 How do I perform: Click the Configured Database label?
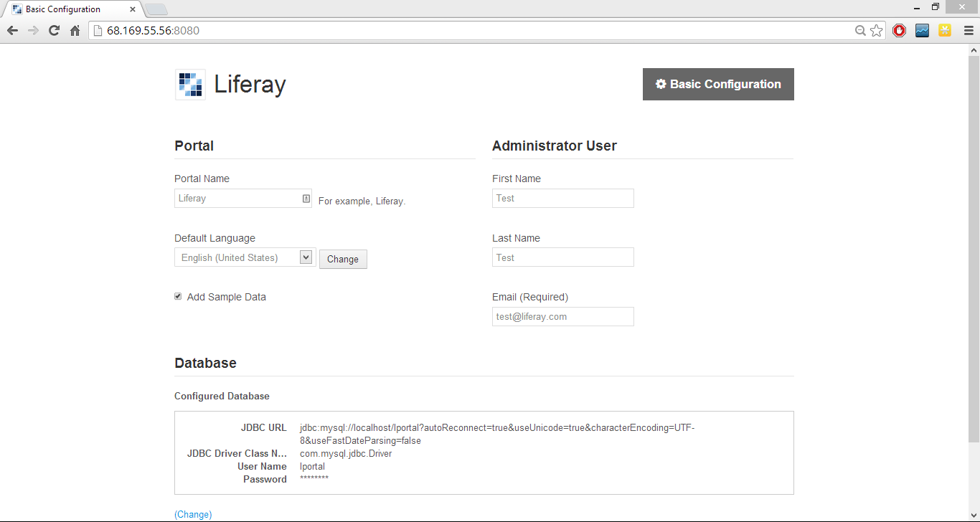pos(222,396)
